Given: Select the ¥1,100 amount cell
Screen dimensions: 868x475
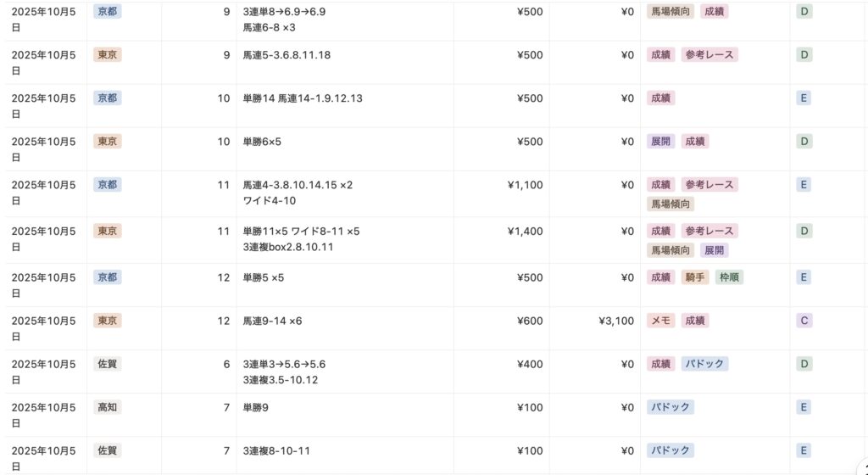Looking at the screenshot, I should click(525, 185).
